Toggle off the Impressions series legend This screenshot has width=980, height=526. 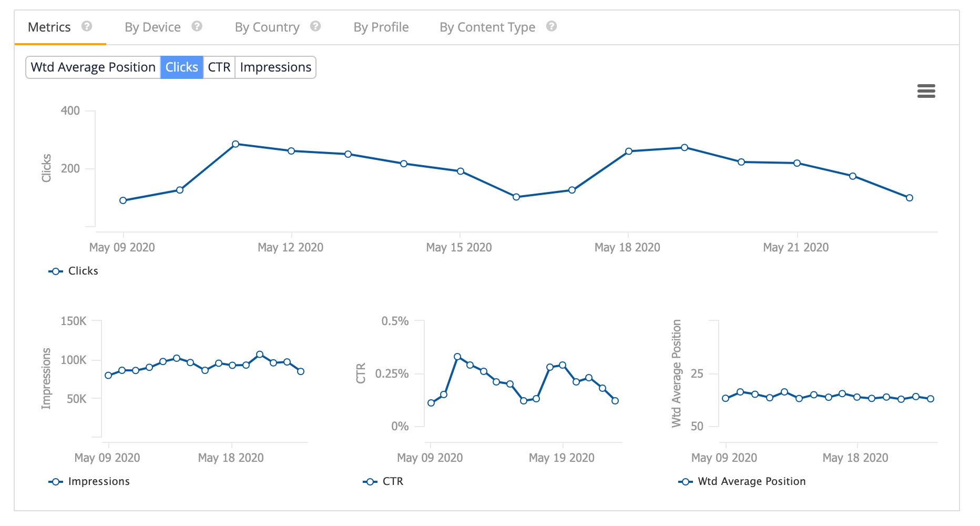pos(98,481)
